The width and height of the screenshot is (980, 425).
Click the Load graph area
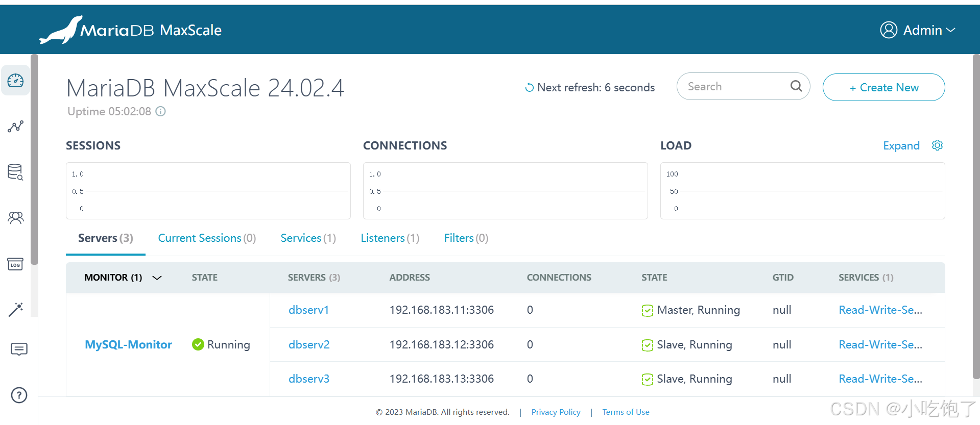pos(803,191)
